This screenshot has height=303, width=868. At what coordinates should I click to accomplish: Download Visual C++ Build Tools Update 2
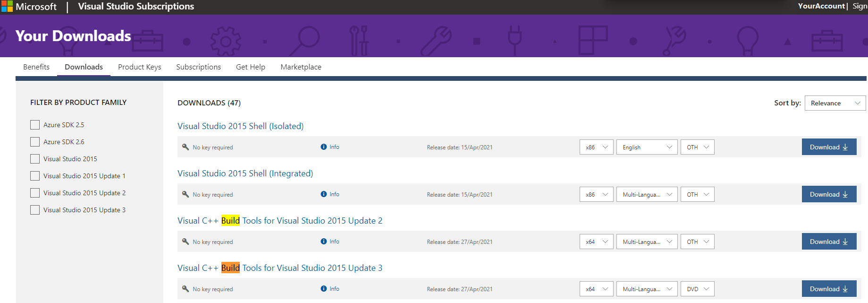pos(829,242)
